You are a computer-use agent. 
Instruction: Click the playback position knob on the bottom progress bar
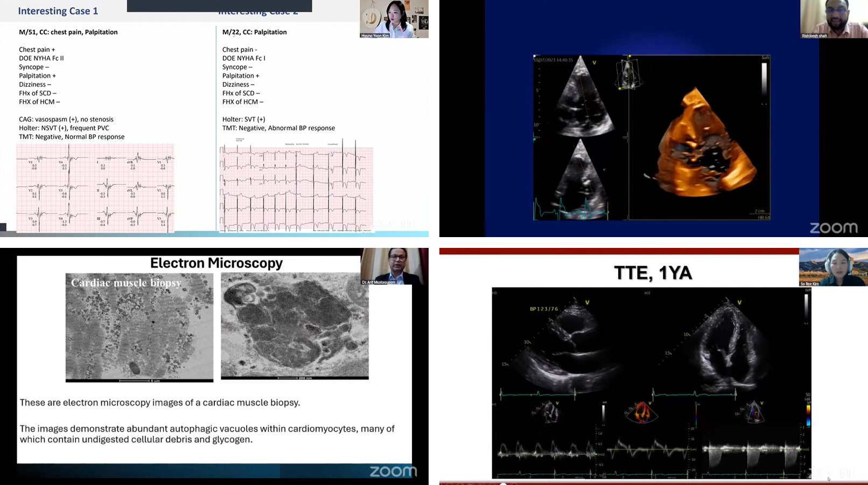click(x=503, y=483)
